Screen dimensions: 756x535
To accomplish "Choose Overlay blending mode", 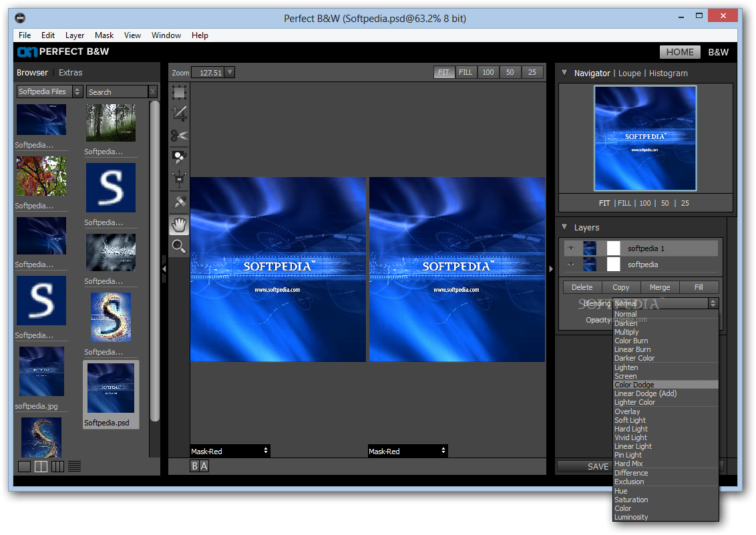I will (665, 411).
